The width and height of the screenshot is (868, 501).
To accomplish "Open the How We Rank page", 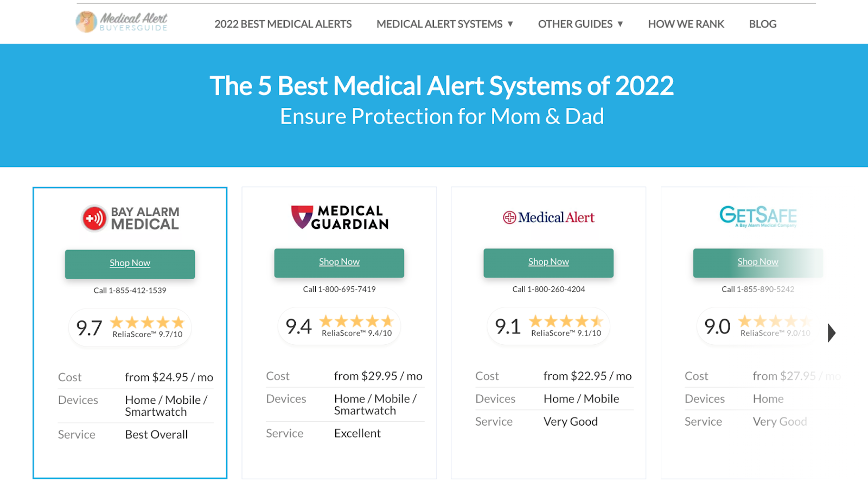I will tap(686, 24).
